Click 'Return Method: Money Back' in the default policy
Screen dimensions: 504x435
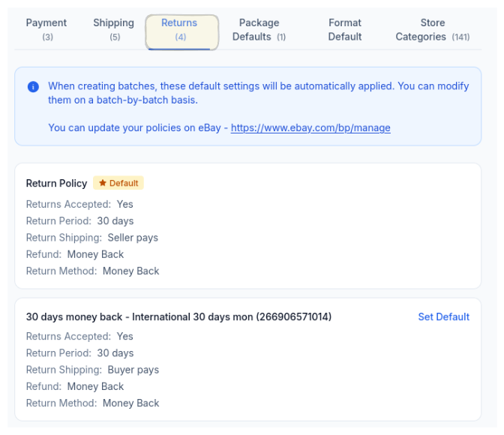coord(92,271)
